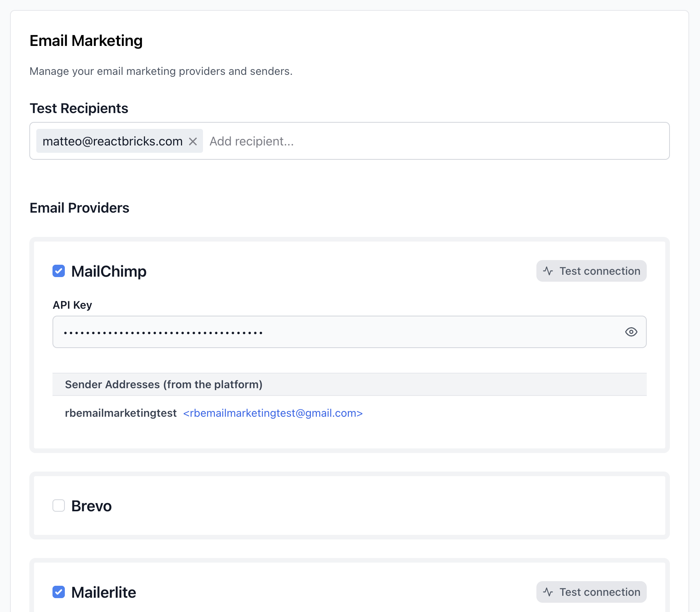The height and width of the screenshot is (612, 700).
Task: Open rbemailmarketingtest@gmail.com sender address link
Action: click(273, 413)
